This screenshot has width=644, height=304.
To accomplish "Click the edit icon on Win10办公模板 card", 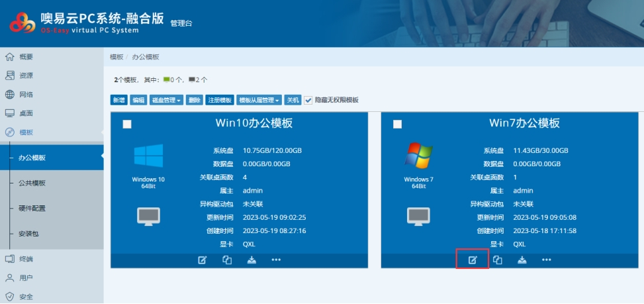I will pos(202,260).
